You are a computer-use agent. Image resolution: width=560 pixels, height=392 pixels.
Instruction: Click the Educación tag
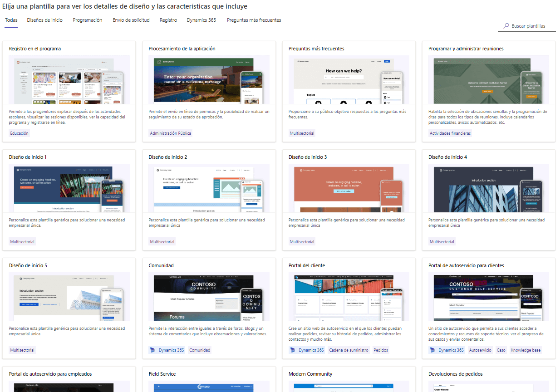[x=20, y=133]
